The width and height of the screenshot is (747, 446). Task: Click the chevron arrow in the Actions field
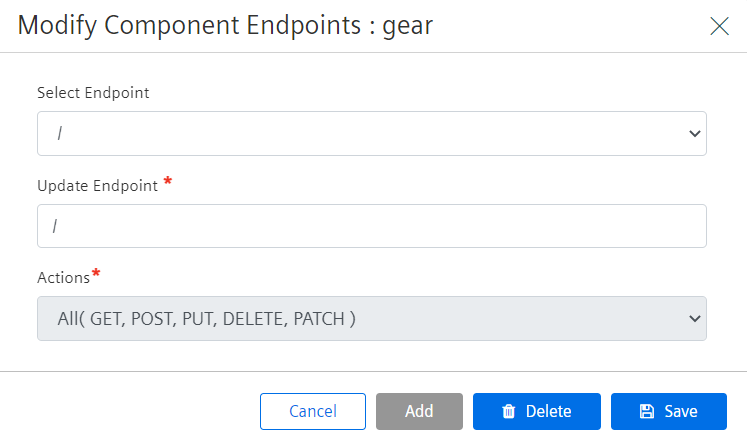(x=695, y=318)
